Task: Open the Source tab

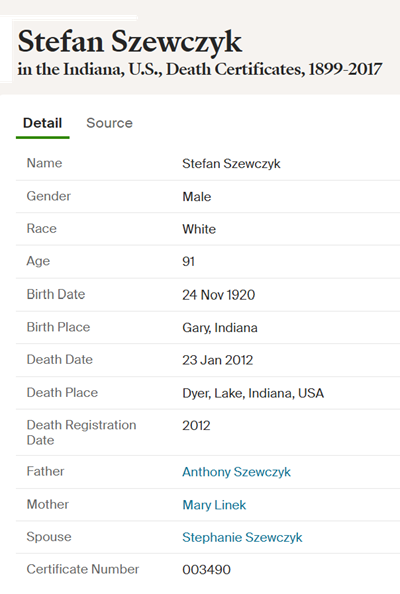Action: click(x=109, y=123)
